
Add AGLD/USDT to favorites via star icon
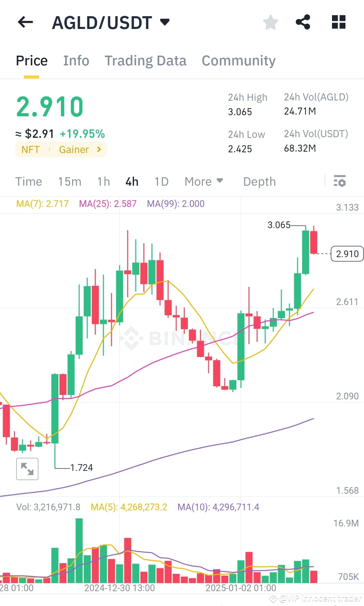click(270, 22)
